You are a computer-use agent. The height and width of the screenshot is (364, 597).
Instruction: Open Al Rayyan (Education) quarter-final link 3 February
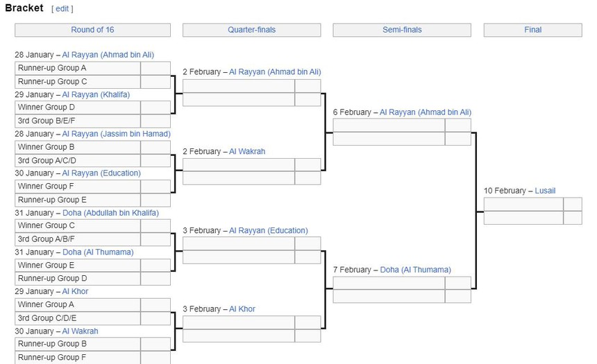[268, 231]
